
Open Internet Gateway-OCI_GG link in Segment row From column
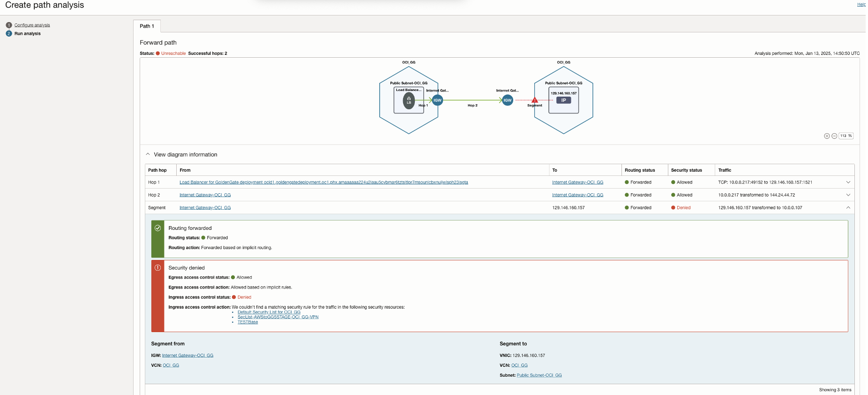point(205,208)
